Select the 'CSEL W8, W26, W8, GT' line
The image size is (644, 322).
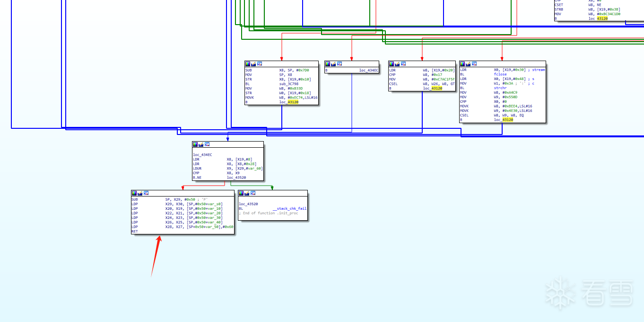point(422,83)
